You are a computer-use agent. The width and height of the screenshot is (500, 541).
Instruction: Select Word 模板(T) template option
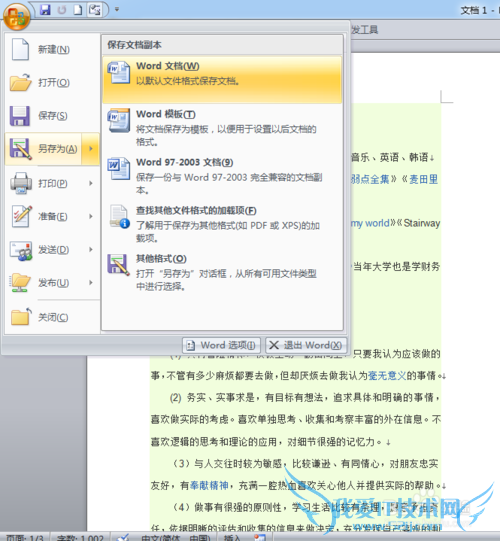(222, 127)
